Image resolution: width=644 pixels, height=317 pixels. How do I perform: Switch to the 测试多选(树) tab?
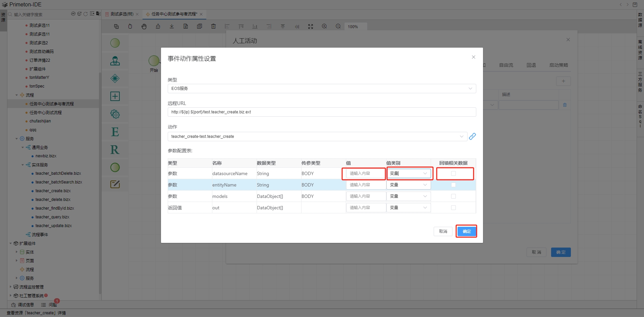[122, 14]
